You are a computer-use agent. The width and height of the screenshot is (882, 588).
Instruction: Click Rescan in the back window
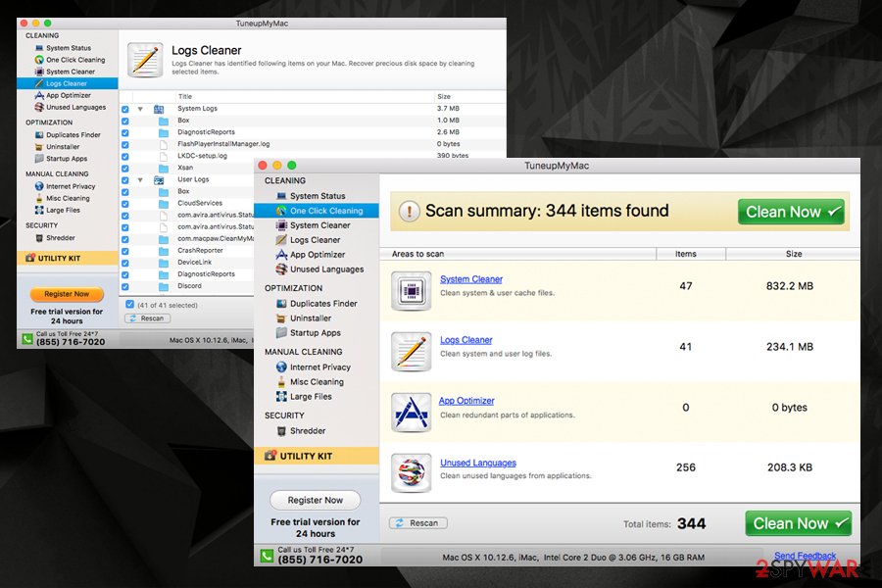147,318
